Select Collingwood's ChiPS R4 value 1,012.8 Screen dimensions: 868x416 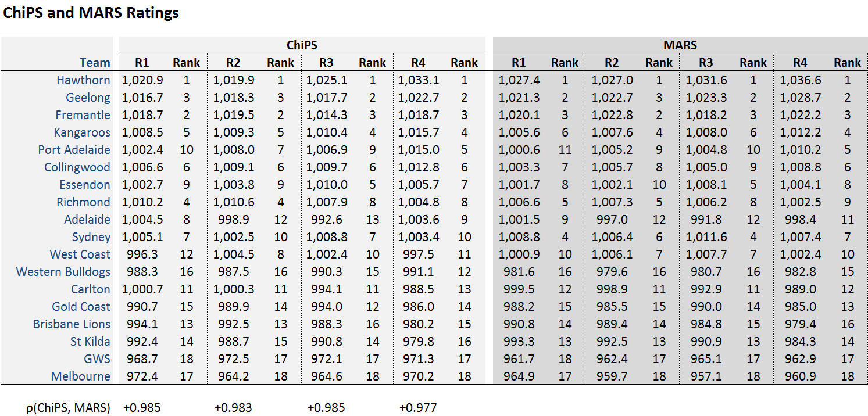point(419,167)
